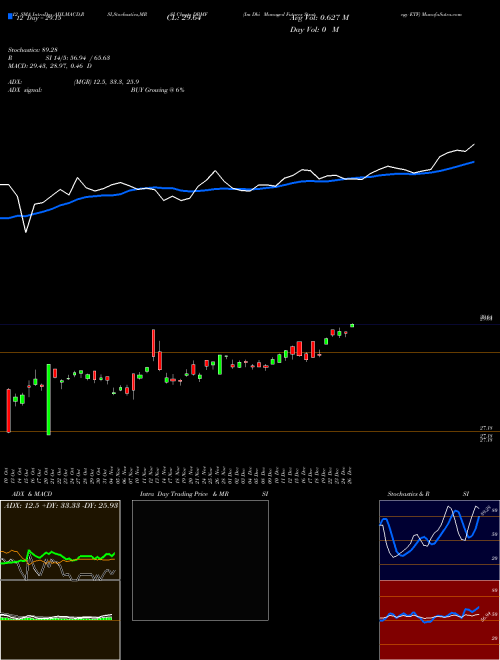Screen dimensions: 500x660
Task: Click the ADX indicator mini chart
Action: [x=60, y=540]
